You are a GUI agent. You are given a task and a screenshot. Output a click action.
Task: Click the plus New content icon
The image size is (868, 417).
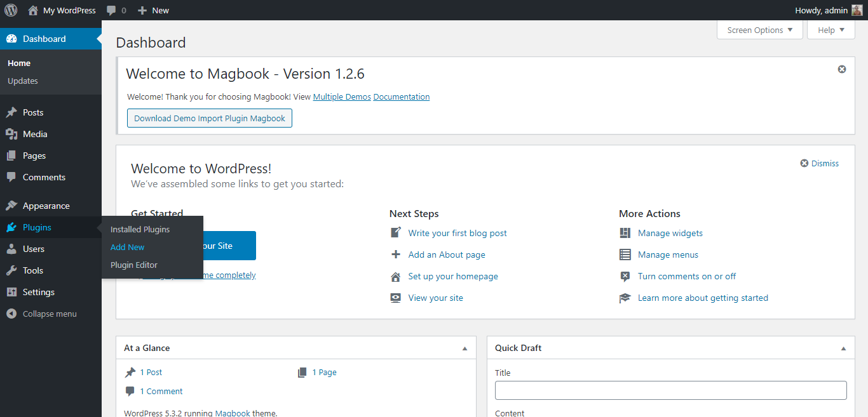[x=142, y=10]
